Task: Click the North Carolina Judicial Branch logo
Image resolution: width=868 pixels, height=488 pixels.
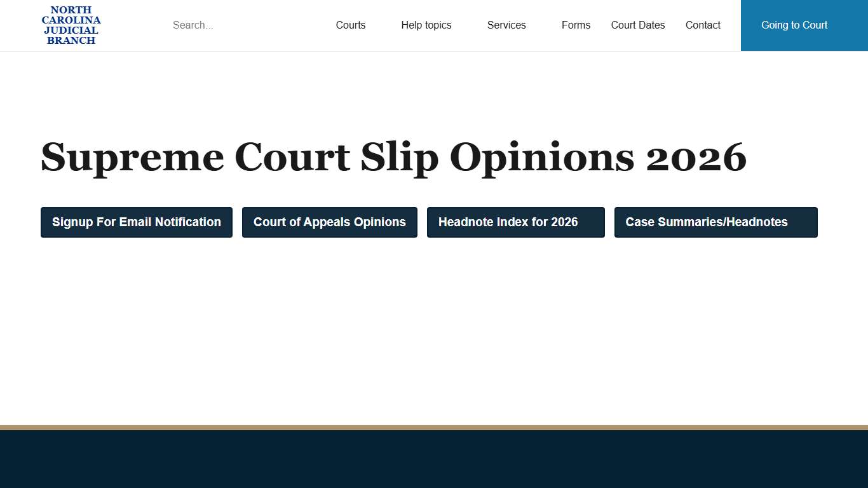Action: click(71, 25)
